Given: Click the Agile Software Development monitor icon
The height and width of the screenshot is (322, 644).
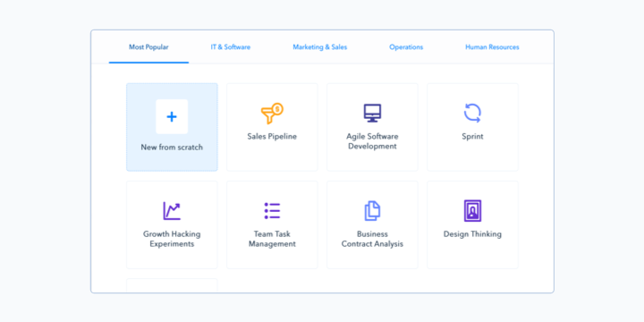Looking at the screenshot, I should click(372, 113).
